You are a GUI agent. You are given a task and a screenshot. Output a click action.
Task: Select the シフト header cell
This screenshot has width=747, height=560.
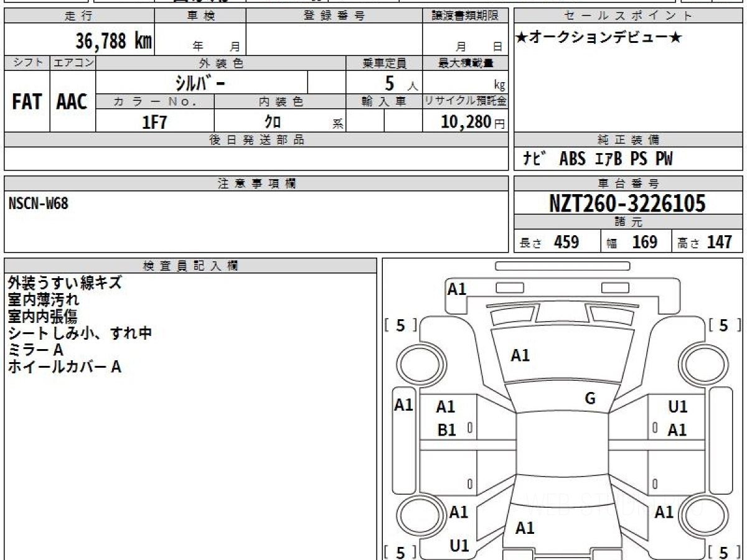[x=27, y=63]
